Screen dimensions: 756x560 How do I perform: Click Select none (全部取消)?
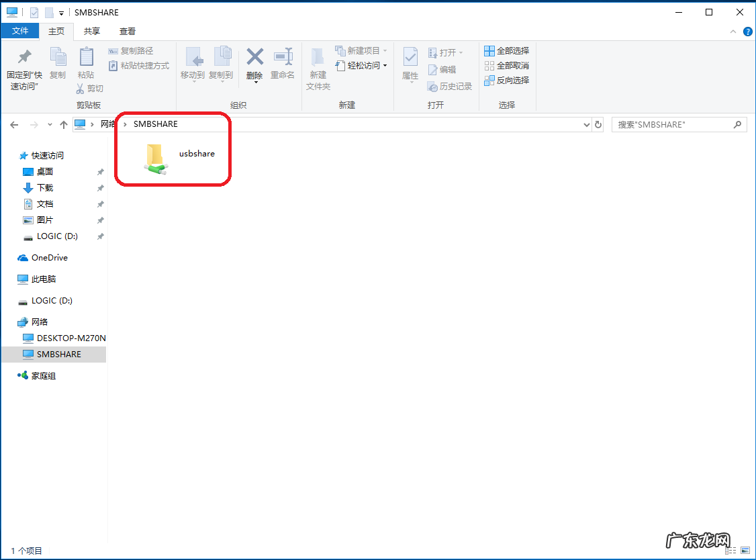pyautogui.click(x=507, y=66)
